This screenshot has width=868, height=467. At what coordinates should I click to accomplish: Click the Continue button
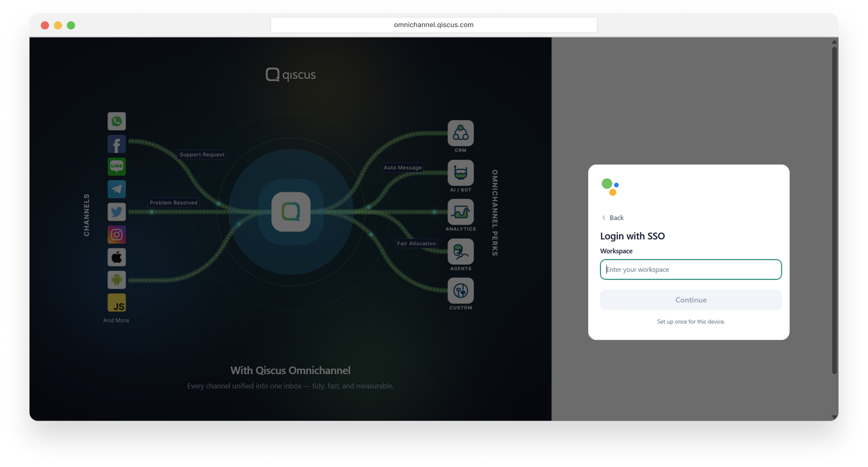(691, 300)
